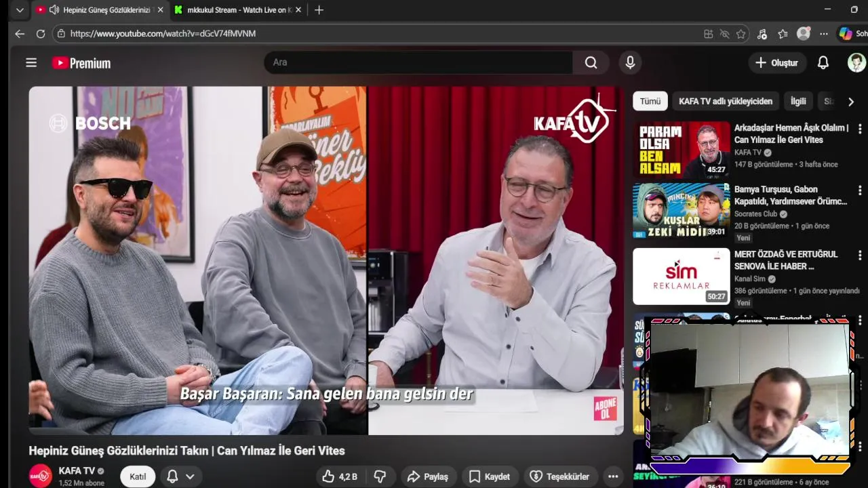Viewport: 868px width, 488px height.
Task: Click the ABONE OL overlay in video
Action: [605, 408]
